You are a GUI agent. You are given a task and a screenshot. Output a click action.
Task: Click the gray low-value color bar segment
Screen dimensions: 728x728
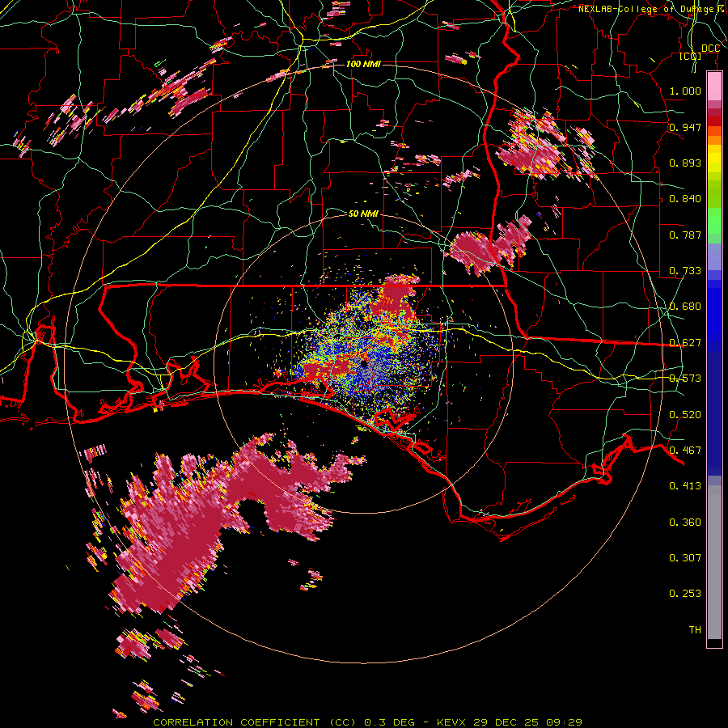714,562
